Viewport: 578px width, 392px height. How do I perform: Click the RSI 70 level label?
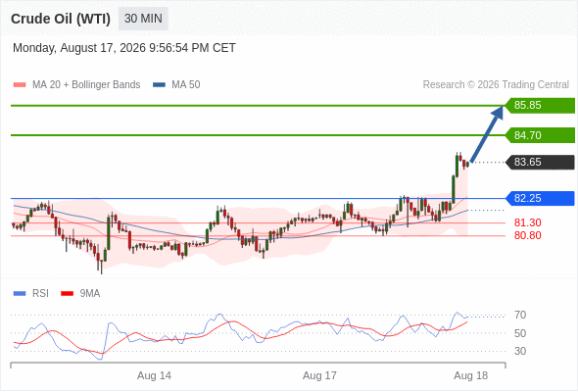tap(520, 315)
